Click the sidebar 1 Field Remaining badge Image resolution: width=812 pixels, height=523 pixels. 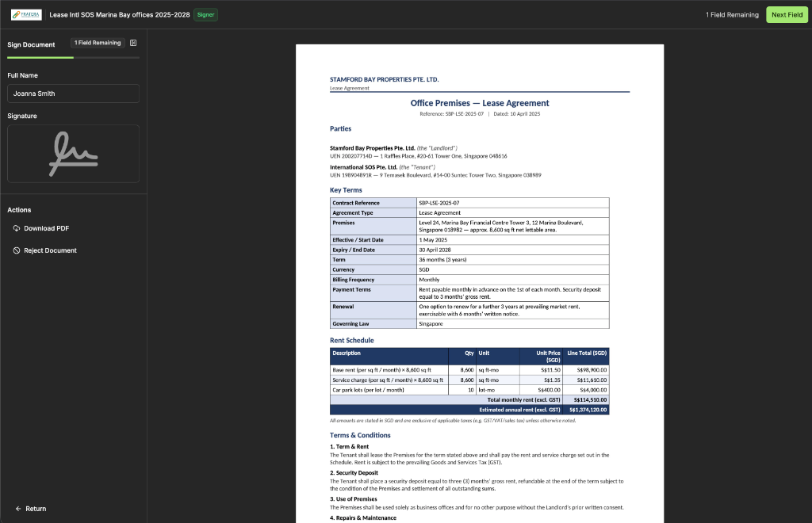click(98, 43)
